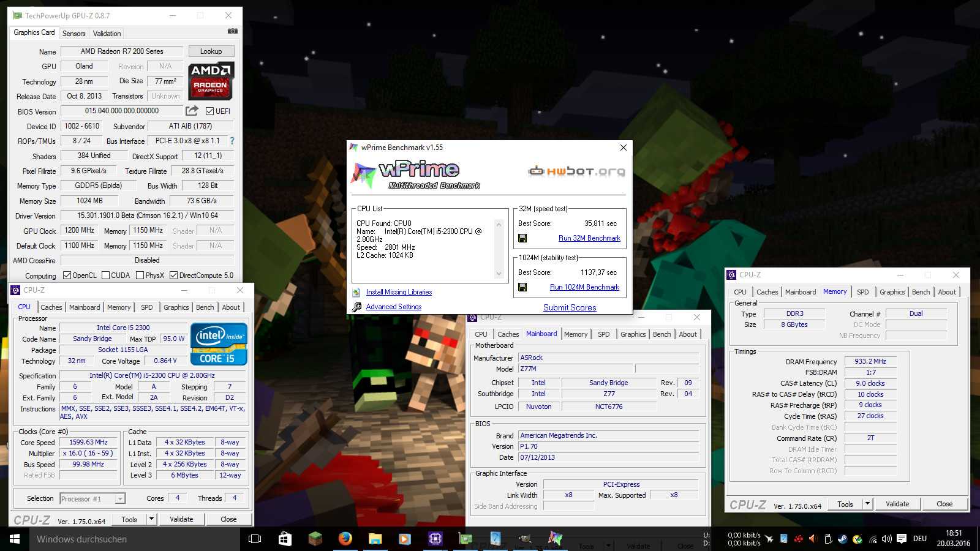Click the motherboard manufacturer value 'ASRock'
The width and height of the screenshot is (980, 551).
point(609,358)
